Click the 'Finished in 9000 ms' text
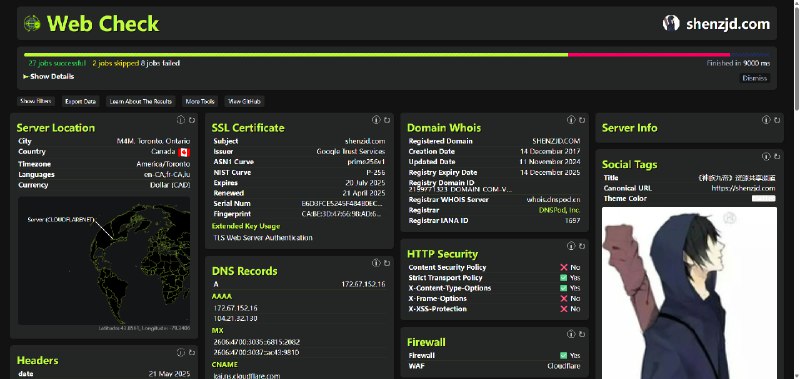800x379 pixels. click(738, 63)
